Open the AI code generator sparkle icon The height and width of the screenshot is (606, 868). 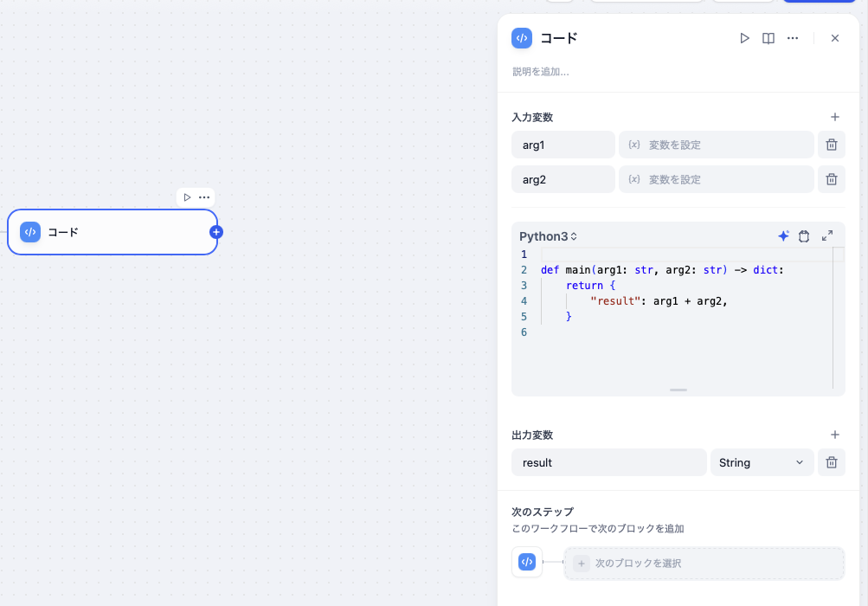(783, 236)
